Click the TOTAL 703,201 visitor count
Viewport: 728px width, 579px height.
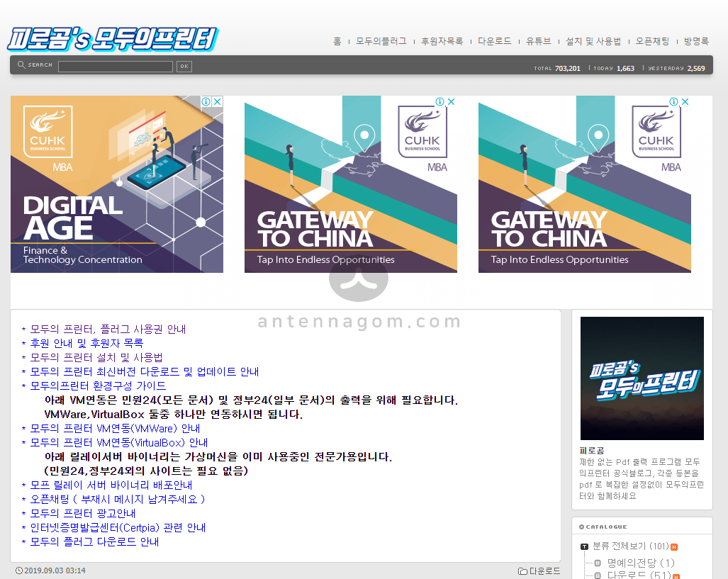pos(557,68)
